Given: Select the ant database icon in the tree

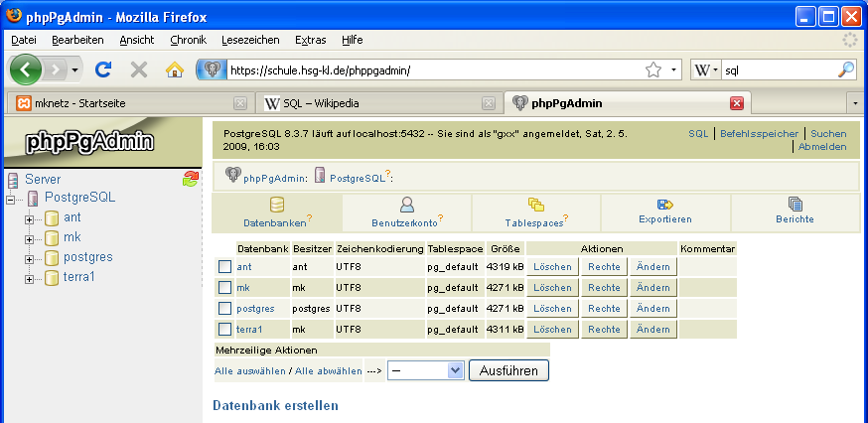Looking at the screenshot, I should [52, 218].
